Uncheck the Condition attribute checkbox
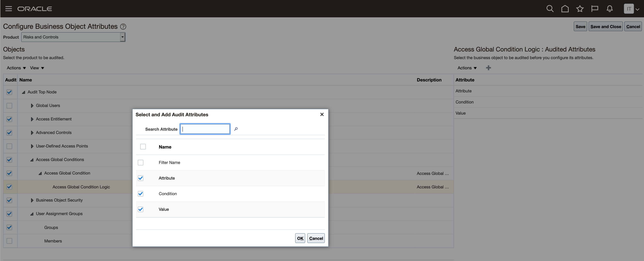The width and height of the screenshot is (644, 261). pyautogui.click(x=141, y=194)
